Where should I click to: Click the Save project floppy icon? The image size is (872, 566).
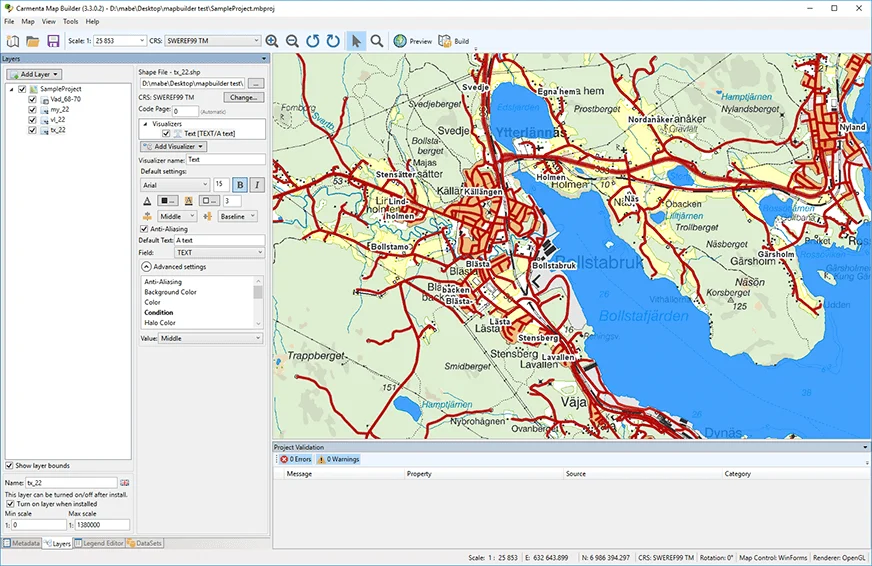(53, 41)
